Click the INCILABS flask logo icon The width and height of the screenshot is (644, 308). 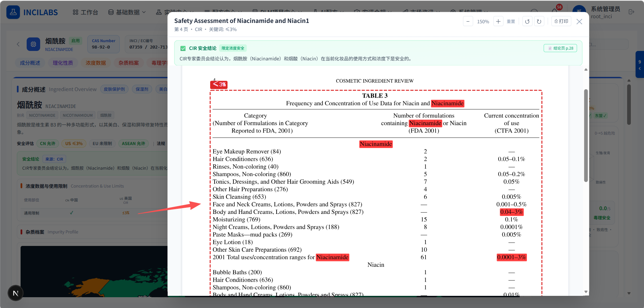tap(13, 12)
